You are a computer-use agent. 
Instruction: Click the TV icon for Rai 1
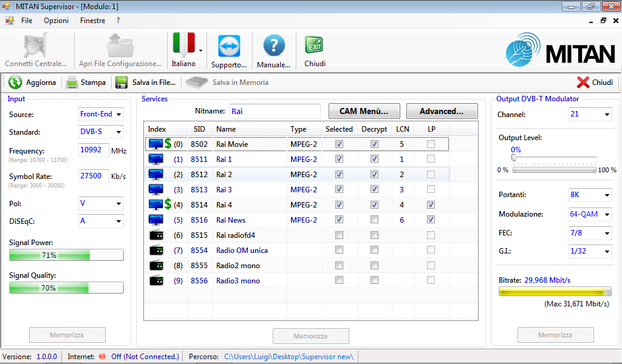[x=155, y=159]
